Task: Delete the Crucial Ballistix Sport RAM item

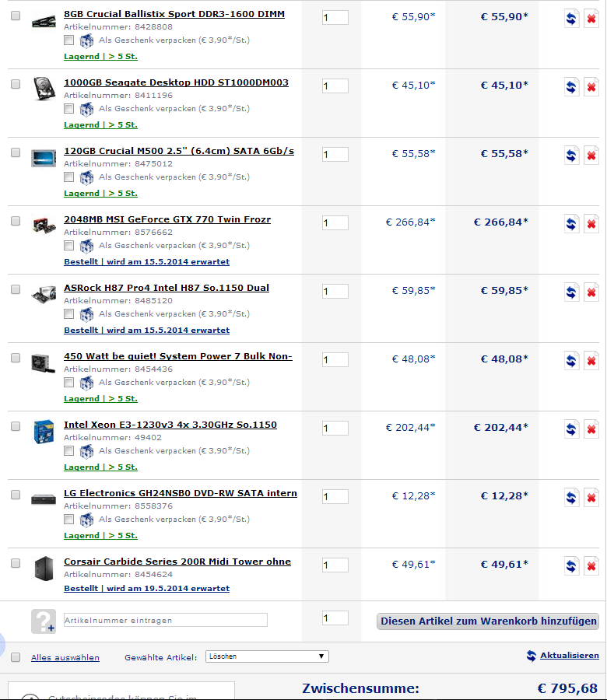Action: coord(591,19)
